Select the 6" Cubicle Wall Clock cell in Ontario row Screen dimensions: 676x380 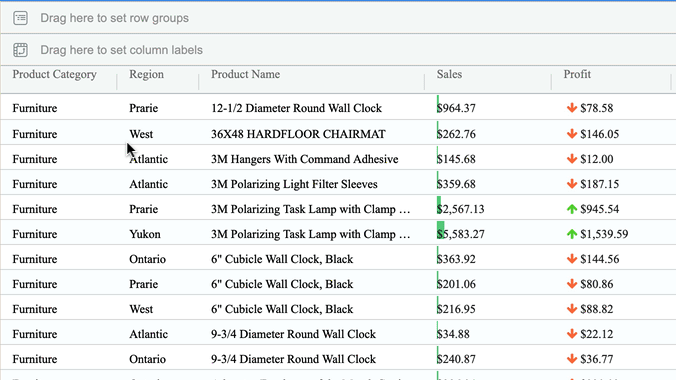[x=282, y=259]
